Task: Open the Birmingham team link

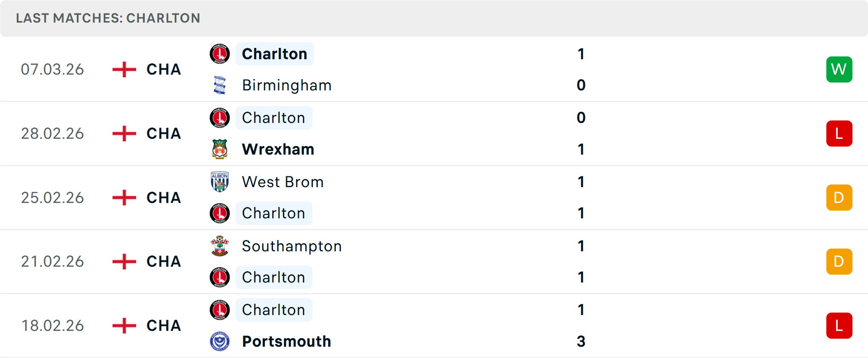Action: click(287, 85)
